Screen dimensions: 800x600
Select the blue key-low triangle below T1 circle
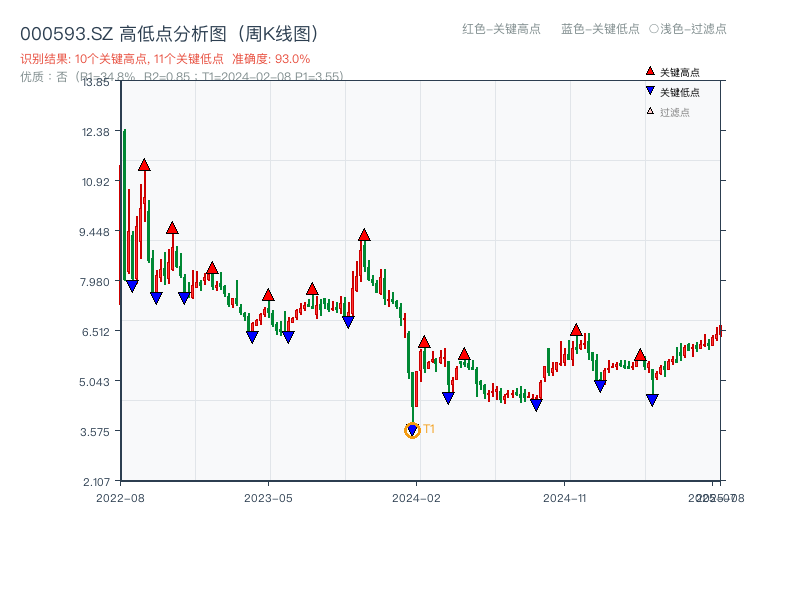pyautogui.click(x=411, y=431)
